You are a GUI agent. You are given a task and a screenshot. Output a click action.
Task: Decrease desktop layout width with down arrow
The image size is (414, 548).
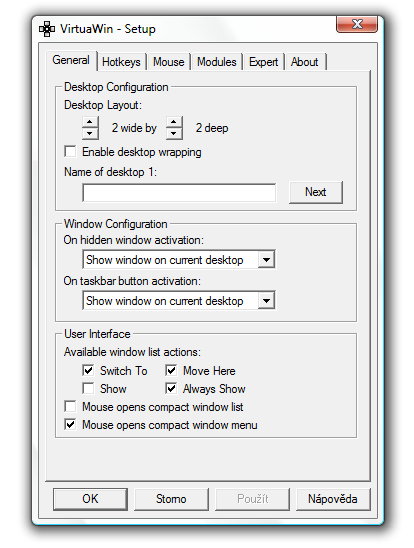tap(90, 134)
